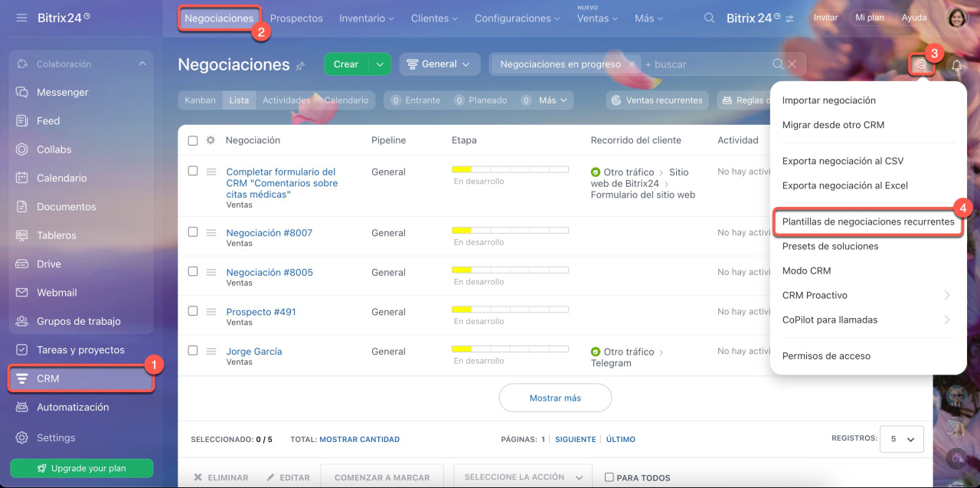
Task: Open the Clientes dropdown in top navigation
Action: click(435, 18)
